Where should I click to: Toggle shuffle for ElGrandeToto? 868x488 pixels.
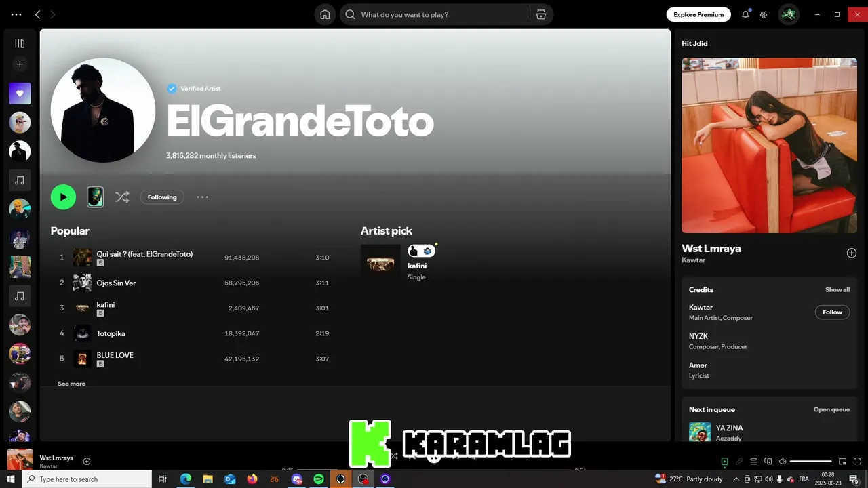122,197
